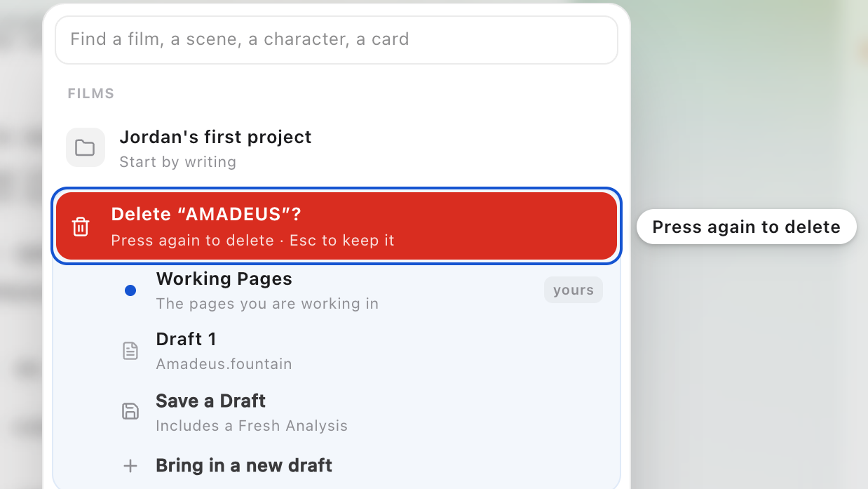Image resolution: width=868 pixels, height=489 pixels.
Task: Click 'Includes a Fresh Analysis' subtitle
Action: click(252, 426)
